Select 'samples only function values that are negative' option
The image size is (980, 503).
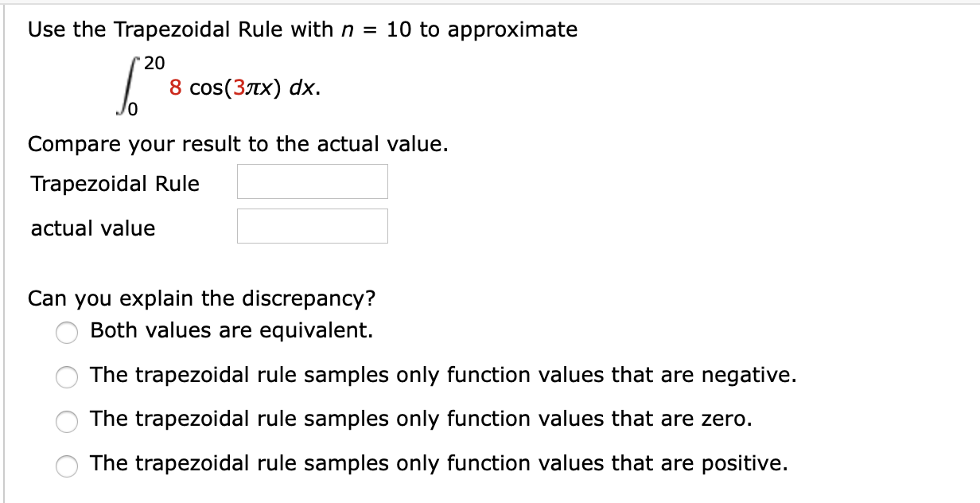click(x=67, y=378)
